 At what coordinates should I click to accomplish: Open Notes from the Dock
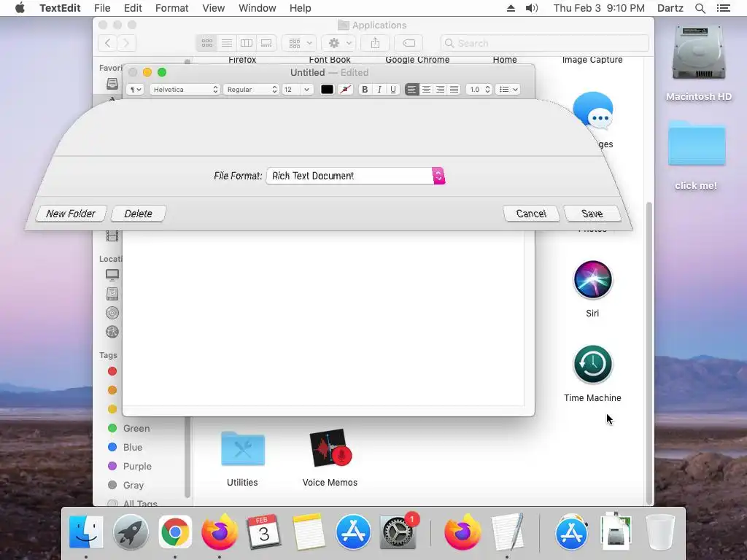308,532
